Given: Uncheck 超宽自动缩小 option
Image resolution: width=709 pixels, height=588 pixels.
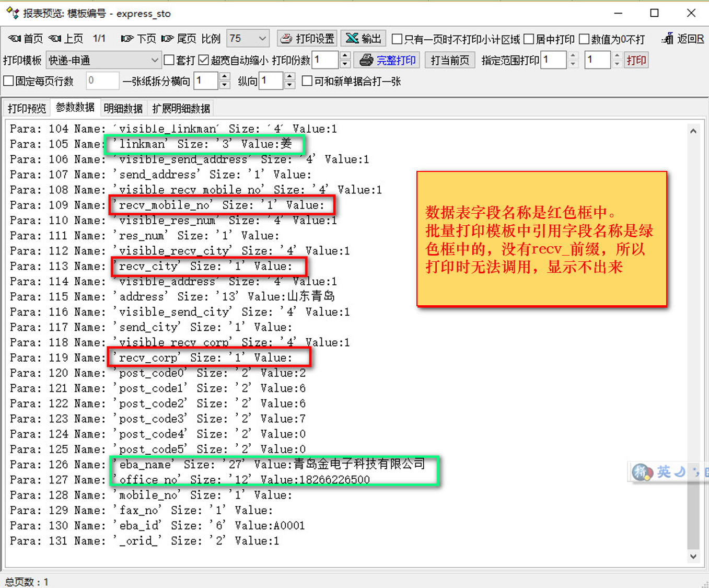Looking at the screenshot, I should (x=204, y=60).
